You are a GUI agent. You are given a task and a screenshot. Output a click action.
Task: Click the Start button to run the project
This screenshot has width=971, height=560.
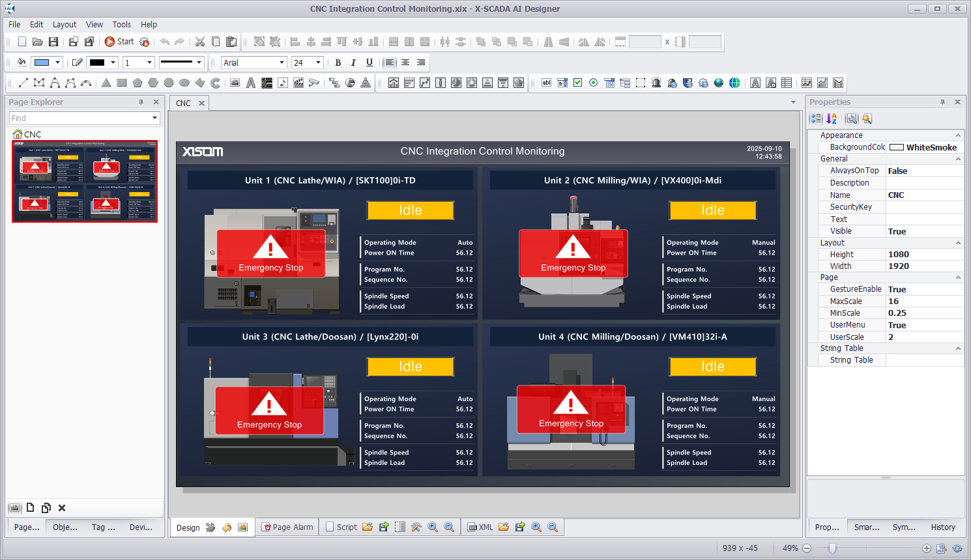(x=119, y=42)
